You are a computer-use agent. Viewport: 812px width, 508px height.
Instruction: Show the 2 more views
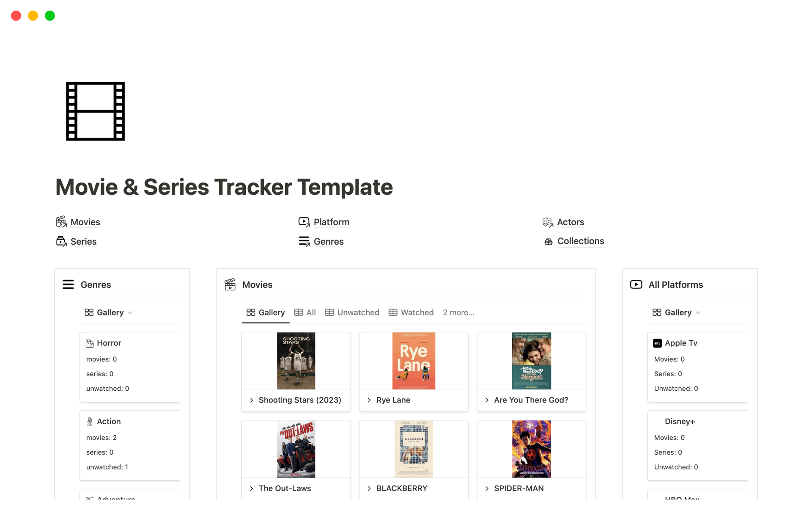point(458,312)
